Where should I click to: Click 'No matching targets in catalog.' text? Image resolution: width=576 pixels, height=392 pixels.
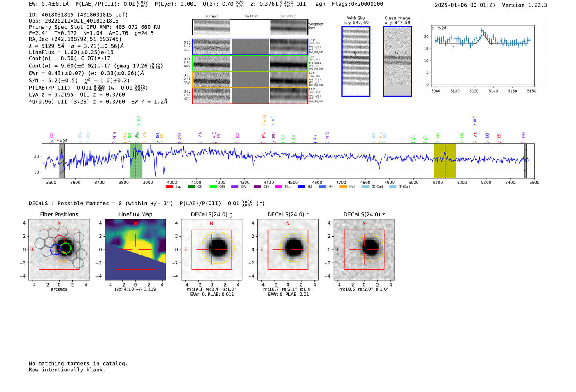78,364
